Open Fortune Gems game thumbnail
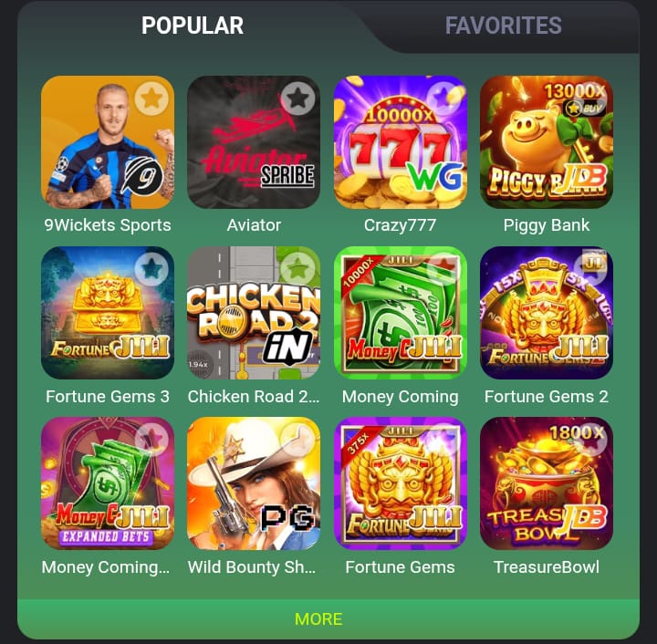The height and width of the screenshot is (644, 657). point(401,483)
